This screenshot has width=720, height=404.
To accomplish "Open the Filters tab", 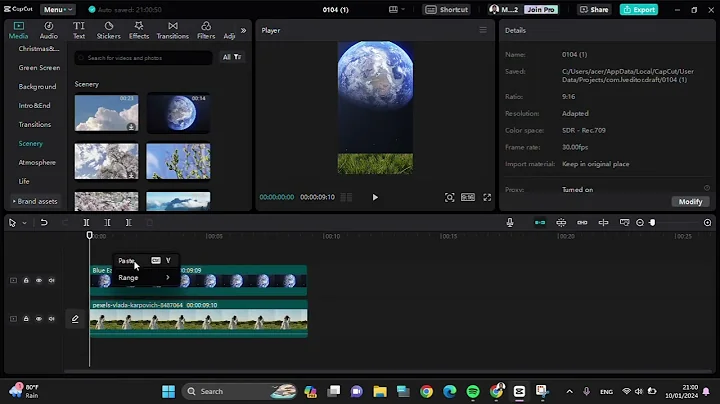I will pyautogui.click(x=206, y=30).
